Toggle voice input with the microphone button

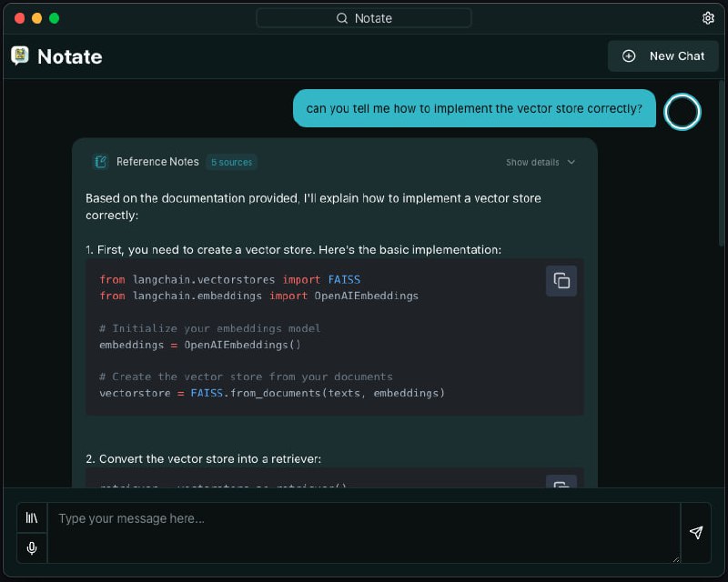(x=32, y=548)
